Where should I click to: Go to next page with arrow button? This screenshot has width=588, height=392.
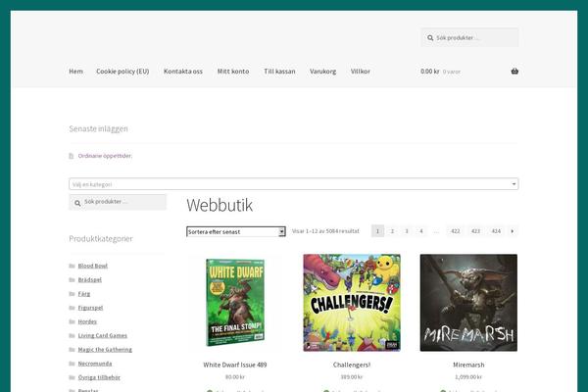pos(513,231)
